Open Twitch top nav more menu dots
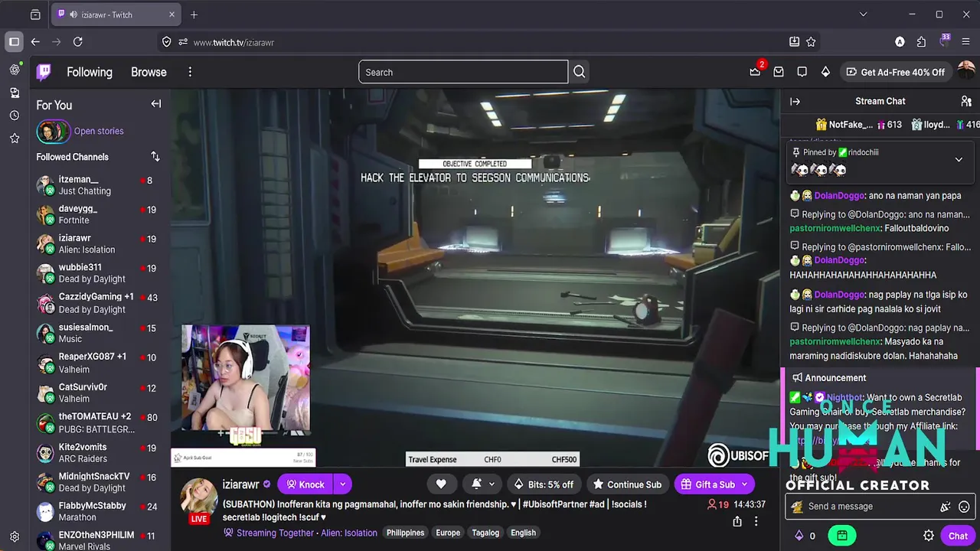The height and width of the screenshot is (551, 980). tap(190, 72)
